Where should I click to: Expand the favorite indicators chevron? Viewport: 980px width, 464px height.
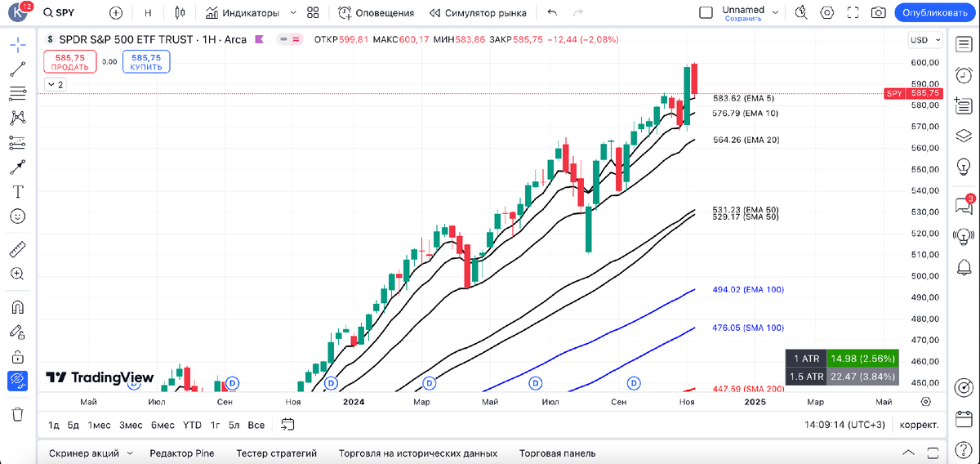coord(293,13)
